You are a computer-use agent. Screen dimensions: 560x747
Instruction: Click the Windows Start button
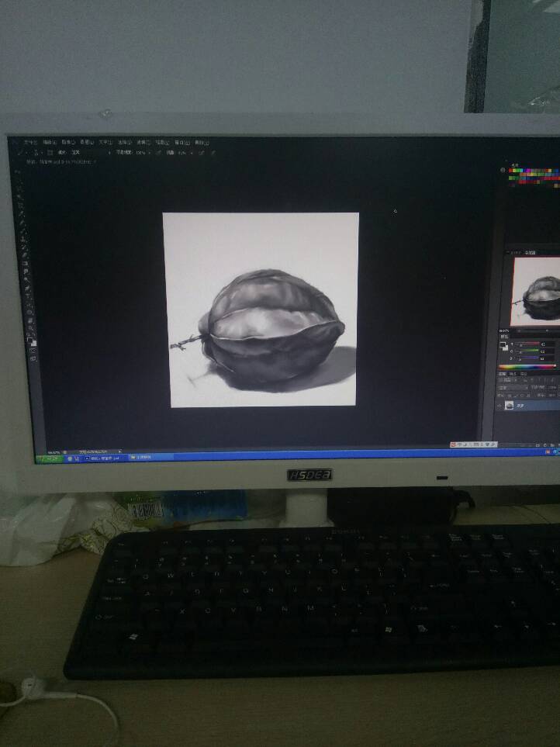(49, 458)
